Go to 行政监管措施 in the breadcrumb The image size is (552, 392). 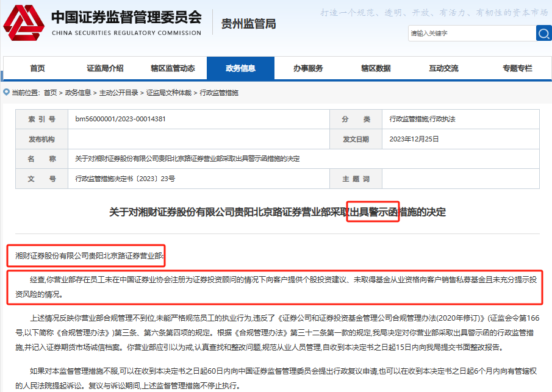pyautogui.click(x=219, y=93)
